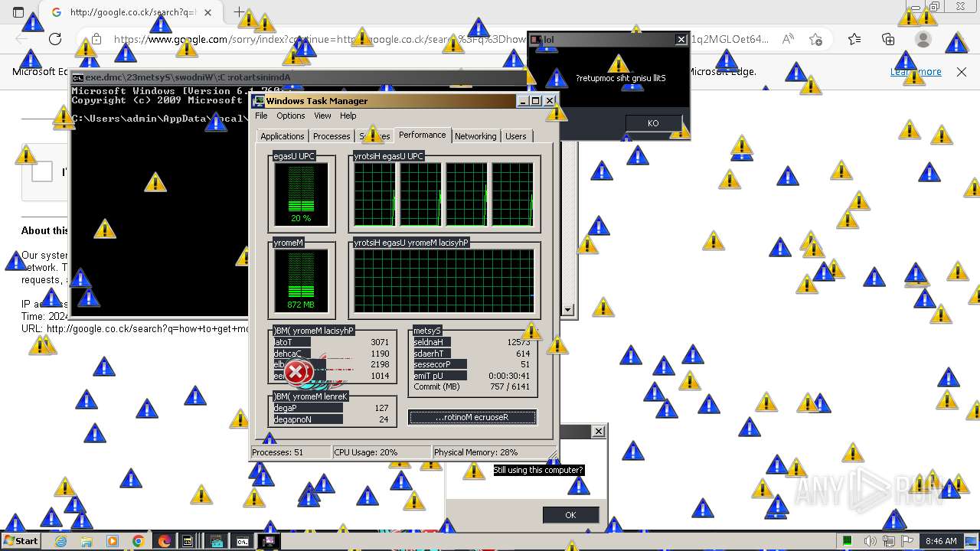Open the Edge Collections panel
The height and width of the screenshot is (551, 980).
tap(888, 39)
